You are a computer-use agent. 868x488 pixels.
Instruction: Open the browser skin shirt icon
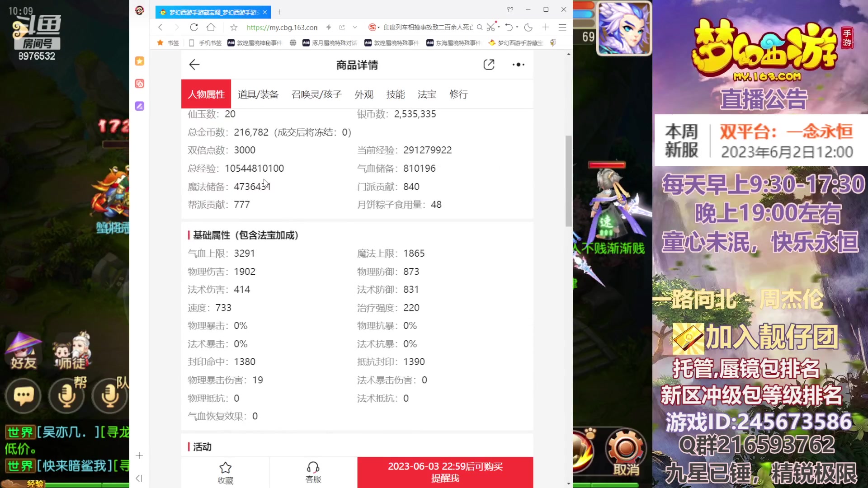pyautogui.click(x=510, y=9)
